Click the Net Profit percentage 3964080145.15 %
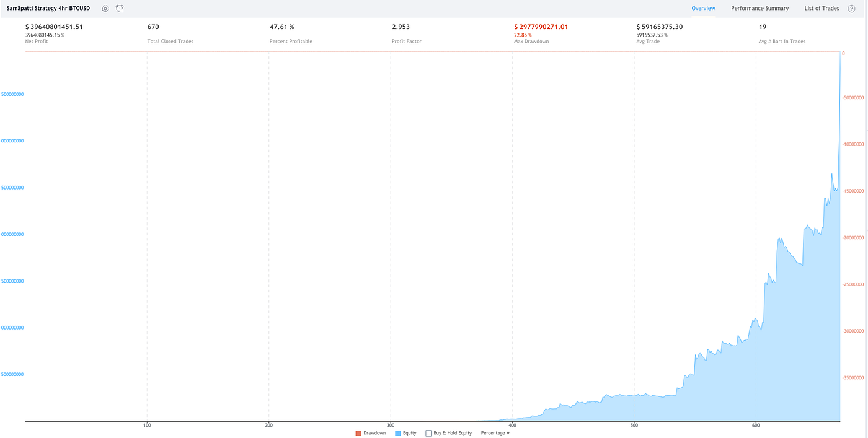Image resolution: width=868 pixels, height=438 pixels. (x=45, y=35)
